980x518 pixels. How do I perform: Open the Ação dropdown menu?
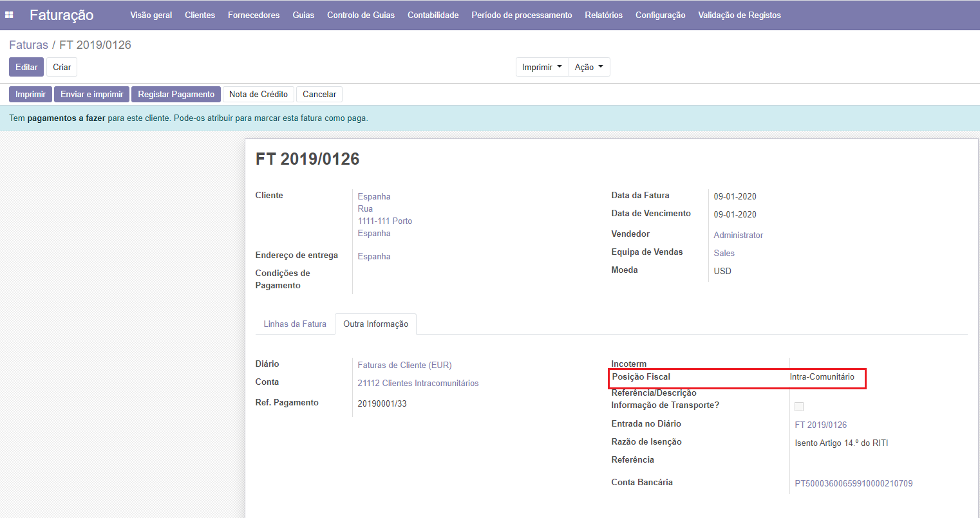[589, 67]
